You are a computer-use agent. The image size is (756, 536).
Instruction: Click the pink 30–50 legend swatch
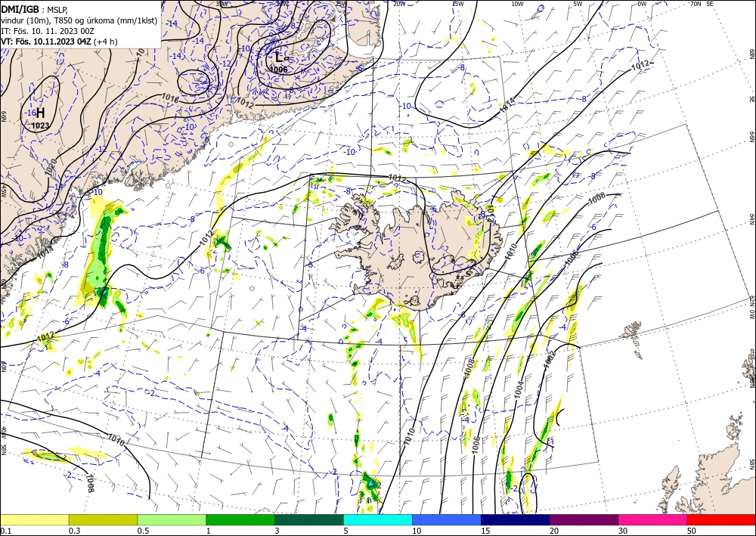click(653, 519)
